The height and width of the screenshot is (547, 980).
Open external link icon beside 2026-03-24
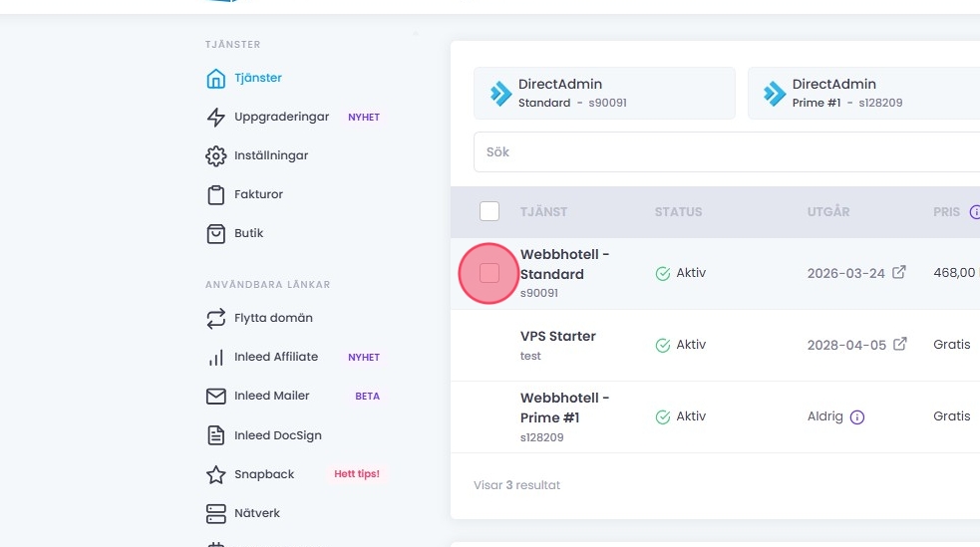899,272
